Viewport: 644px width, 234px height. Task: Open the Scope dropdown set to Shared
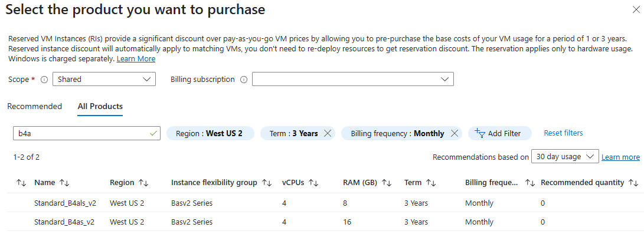coord(104,79)
